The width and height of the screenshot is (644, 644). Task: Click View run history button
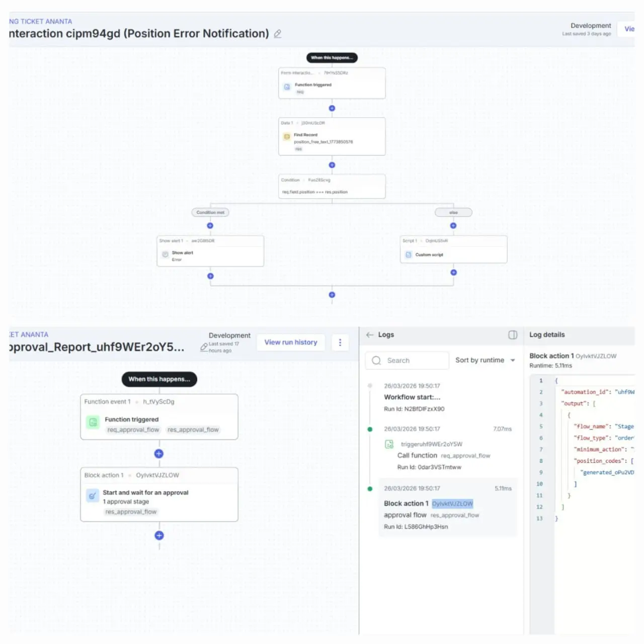coord(290,343)
